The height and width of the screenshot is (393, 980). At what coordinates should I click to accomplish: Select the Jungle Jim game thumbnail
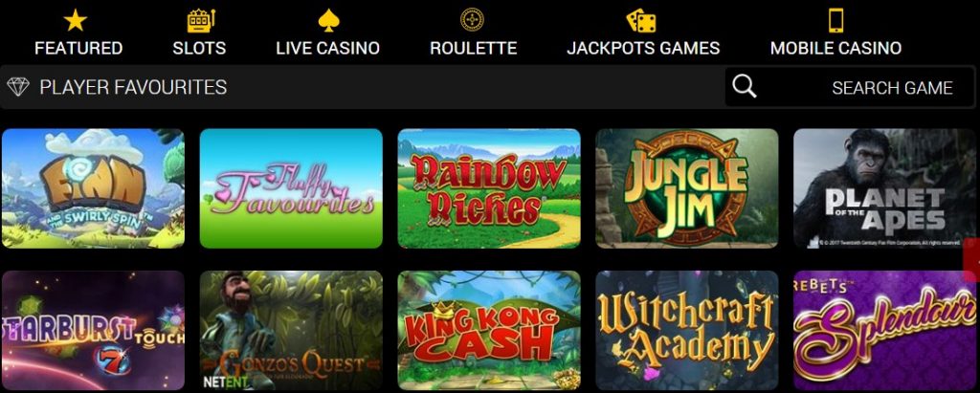(687, 188)
